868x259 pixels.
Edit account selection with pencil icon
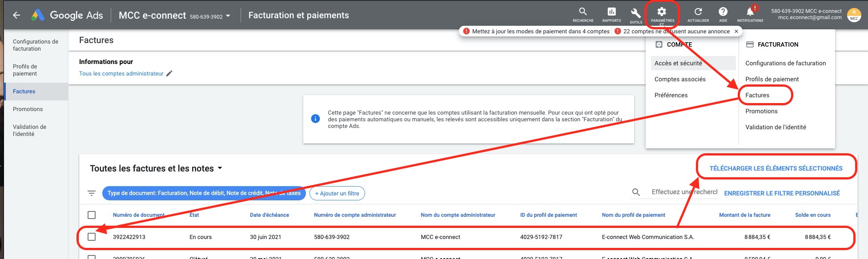point(169,74)
